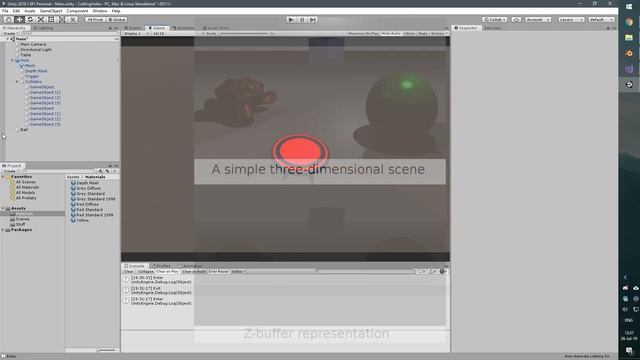Screen dimensions: 640x360
Task: Open the Windows Start menu
Action: [x=629, y=7]
